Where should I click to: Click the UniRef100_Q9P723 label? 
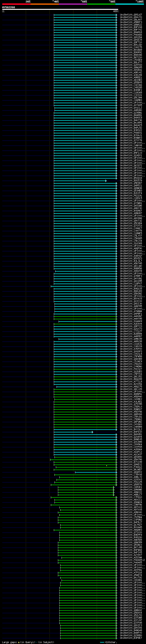131,326
